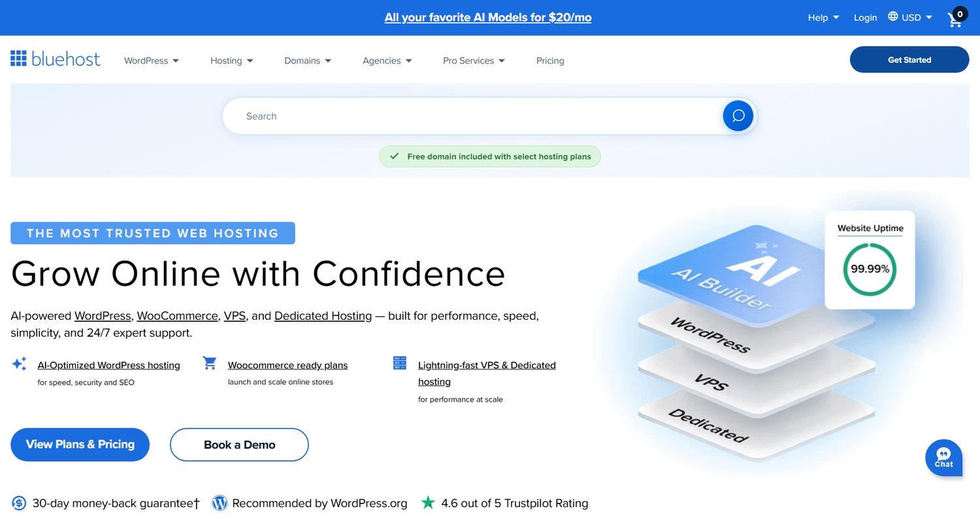The width and height of the screenshot is (980, 531).
Task: Click the WordPress logo icon
Action: click(220, 503)
